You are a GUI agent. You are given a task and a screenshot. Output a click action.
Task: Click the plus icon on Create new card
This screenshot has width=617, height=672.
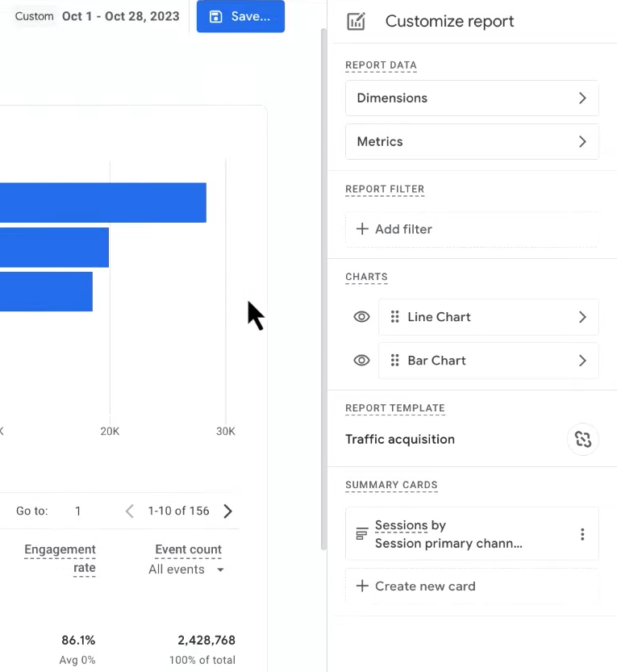click(x=362, y=586)
